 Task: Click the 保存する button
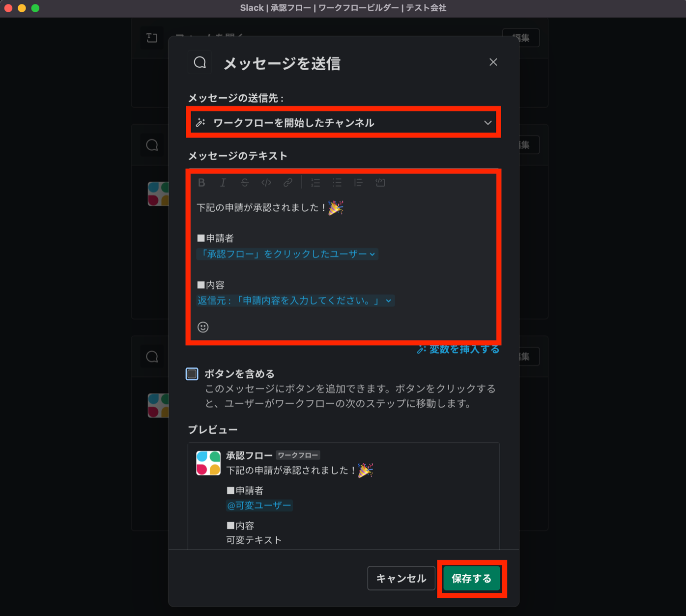[472, 578]
